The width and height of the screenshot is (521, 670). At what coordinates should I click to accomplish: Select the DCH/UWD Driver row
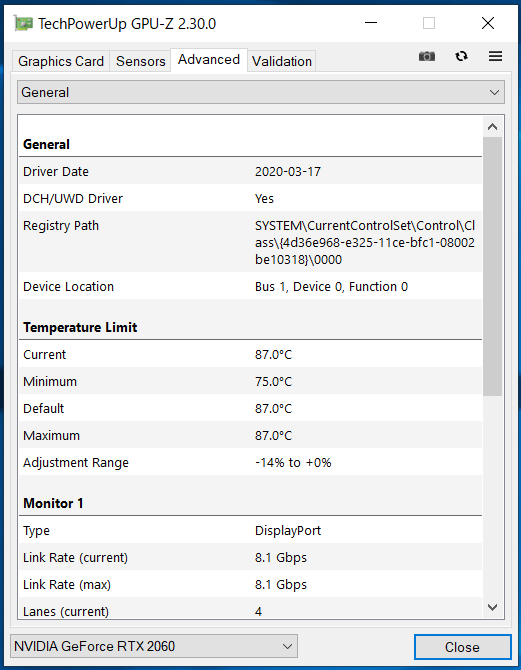(x=250, y=198)
